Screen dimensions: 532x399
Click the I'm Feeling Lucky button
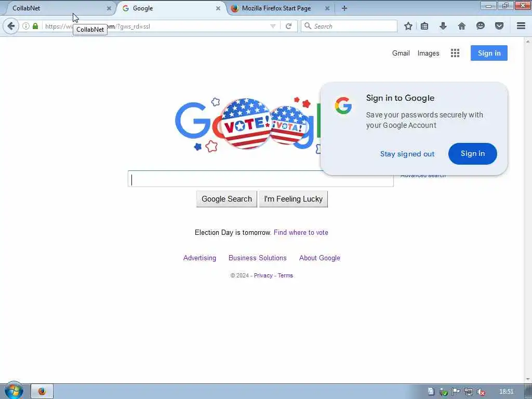click(293, 199)
